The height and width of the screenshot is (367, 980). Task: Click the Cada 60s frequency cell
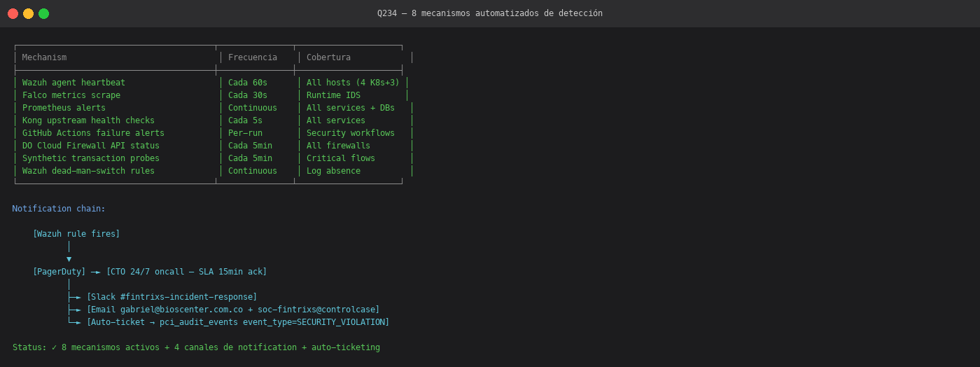248,83
